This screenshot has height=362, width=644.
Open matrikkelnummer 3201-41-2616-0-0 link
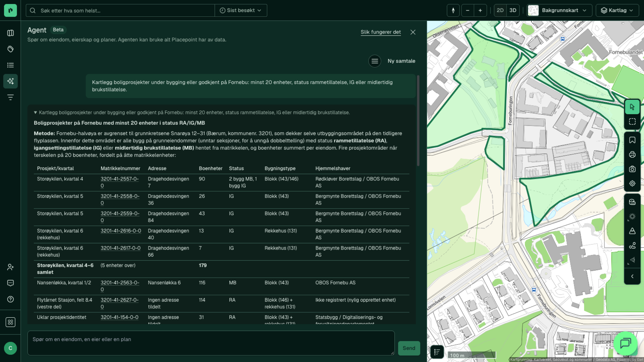(121, 231)
